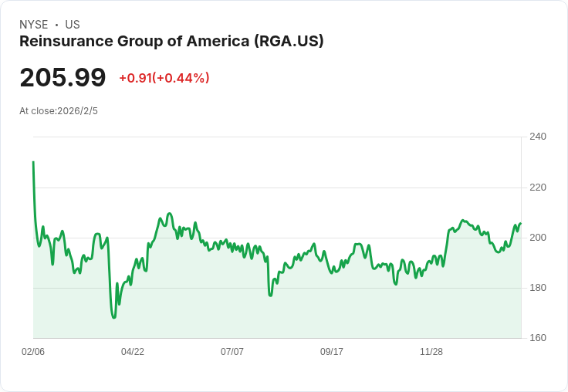Click the 02/06 x-axis date label
This screenshot has height=392, width=568.
(33, 351)
